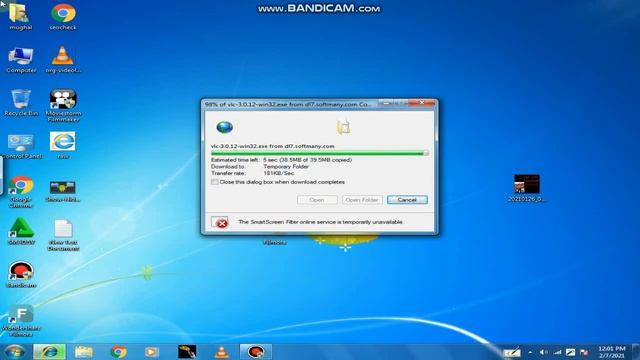The image size is (640, 360).
Task: Show hidden system tray icons
Action: 530,352
